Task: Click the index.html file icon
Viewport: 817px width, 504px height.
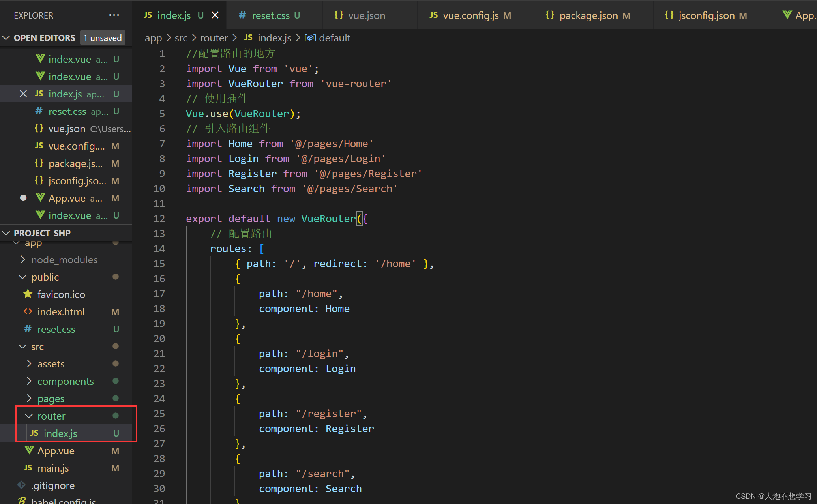Action: pos(28,311)
